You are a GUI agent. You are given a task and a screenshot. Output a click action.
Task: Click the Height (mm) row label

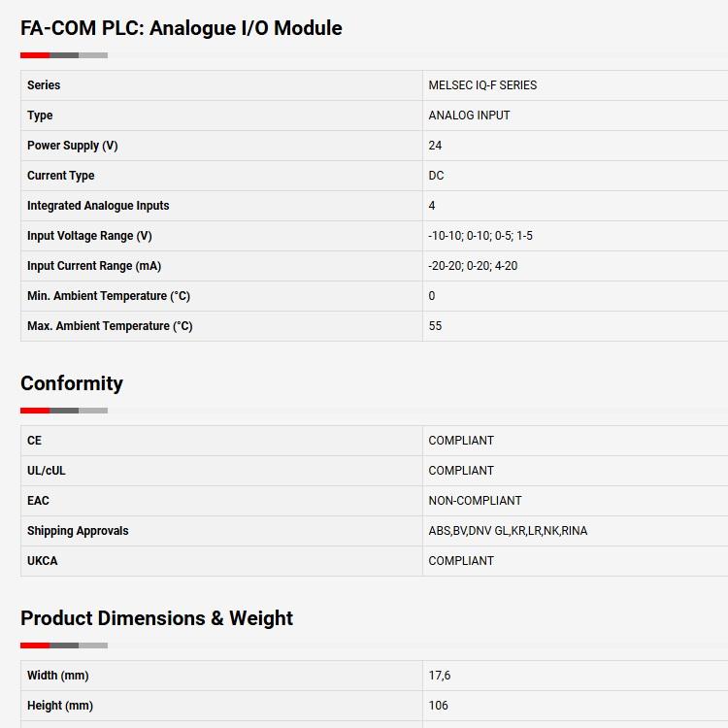click(x=60, y=706)
